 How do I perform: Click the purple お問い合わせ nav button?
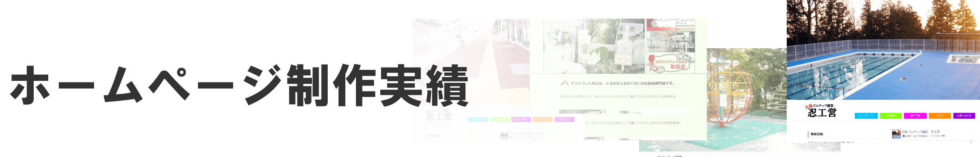pyautogui.click(x=964, y=116)
